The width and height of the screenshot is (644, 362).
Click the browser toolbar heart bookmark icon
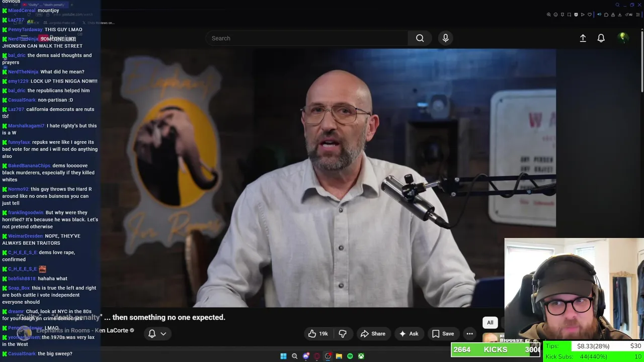(x=590, y=15)
